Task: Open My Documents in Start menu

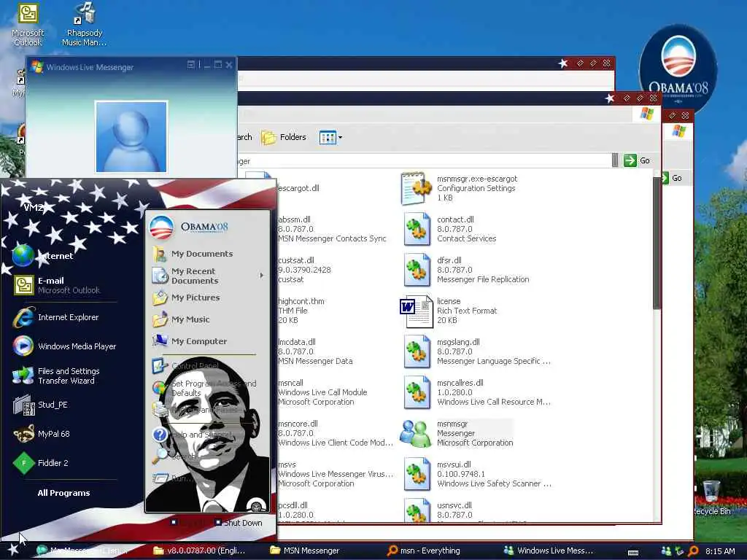Action: [x=193, y=254]
